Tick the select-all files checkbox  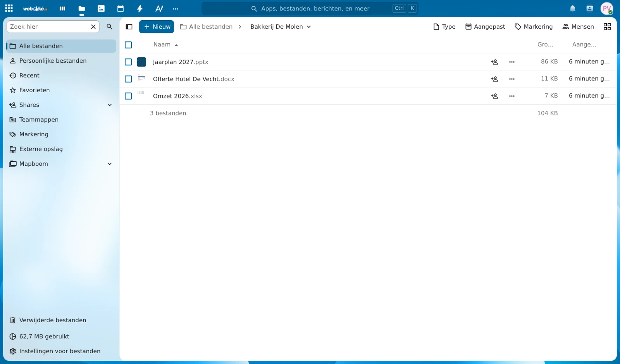tap(128, 45)
